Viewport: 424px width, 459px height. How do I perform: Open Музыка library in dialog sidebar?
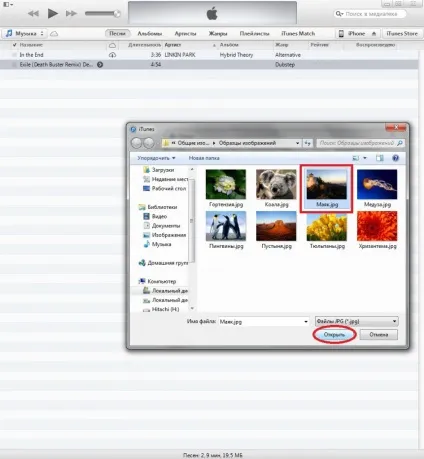157,244
